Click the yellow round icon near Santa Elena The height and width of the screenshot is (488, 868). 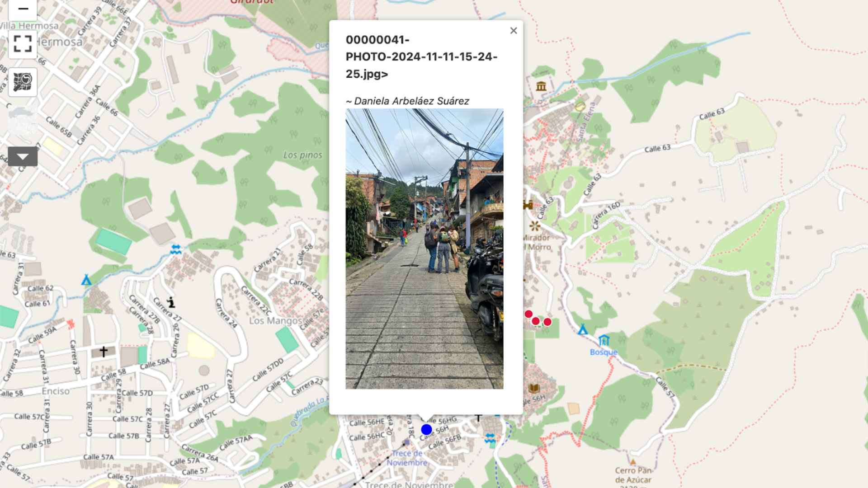coord(580,107)
